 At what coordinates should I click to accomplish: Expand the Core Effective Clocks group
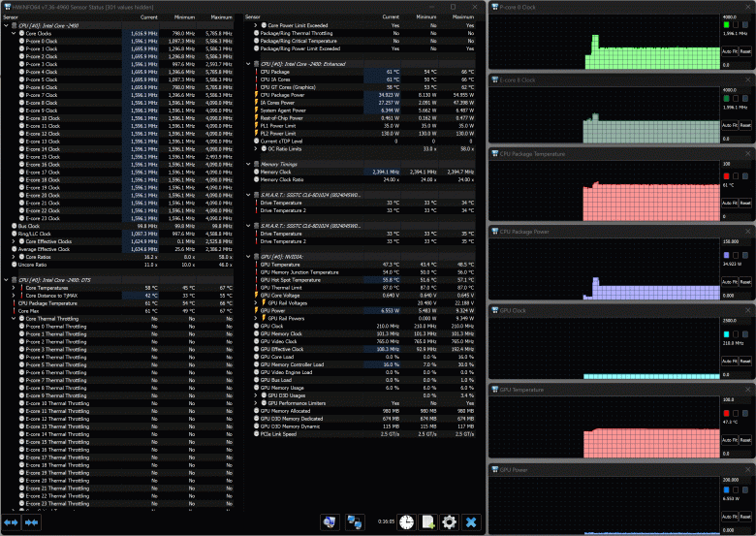pyautogui.click(x=14, y=241)
